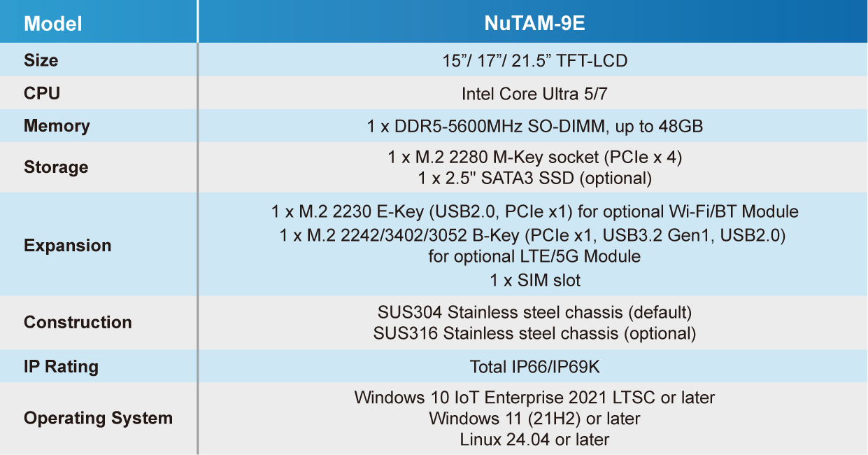The width and height of the screenshot is (868, 455).
Task: Click the NuTAM-9E column heading
Action: point(534,23)
